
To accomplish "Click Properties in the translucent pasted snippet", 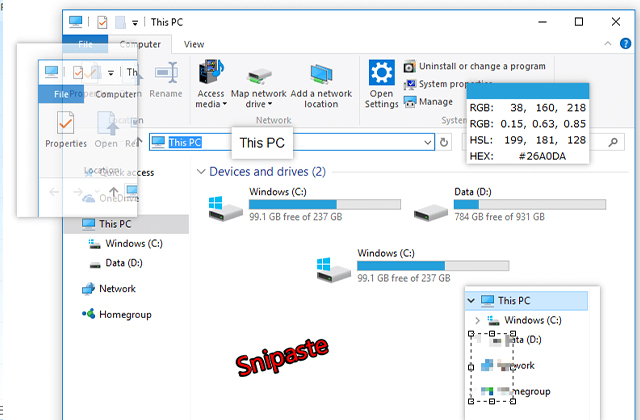I will [x=66, y=130].
